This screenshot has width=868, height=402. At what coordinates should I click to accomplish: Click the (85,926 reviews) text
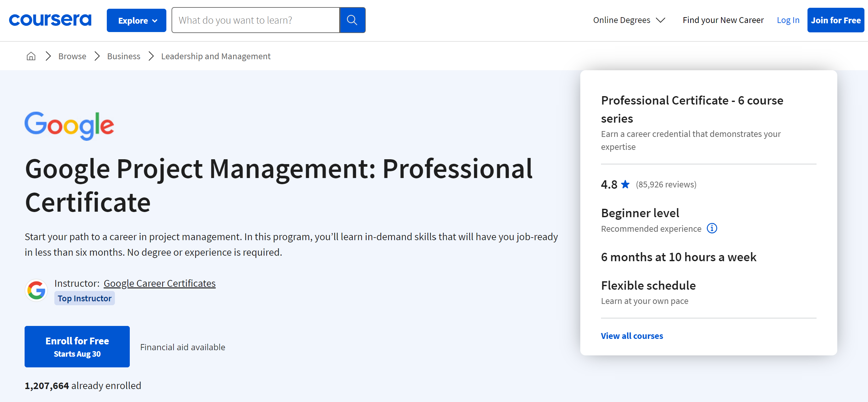click(x=666, y=184)
